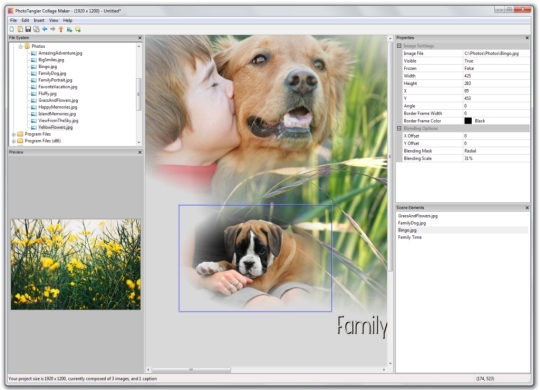Click the Angle value field
The width and height of the screenshot is (540, 390).
point(496,106)
